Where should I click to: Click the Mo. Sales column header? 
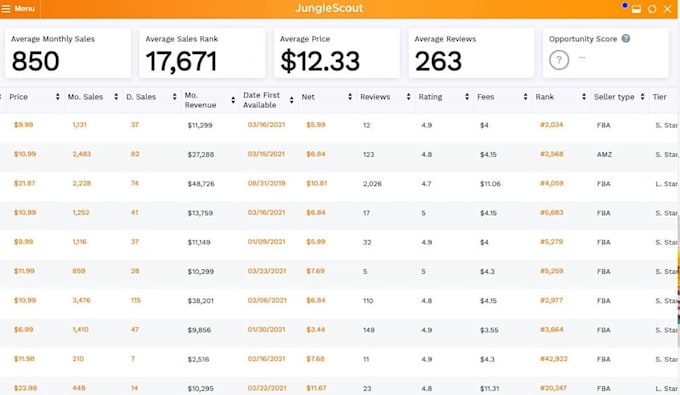(85, 97)
